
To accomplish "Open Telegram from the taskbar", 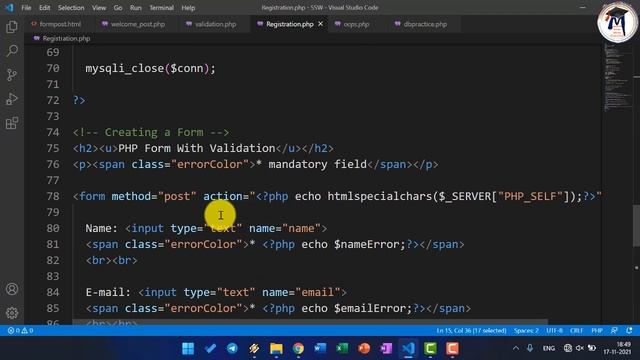I will tap(232, 349).
